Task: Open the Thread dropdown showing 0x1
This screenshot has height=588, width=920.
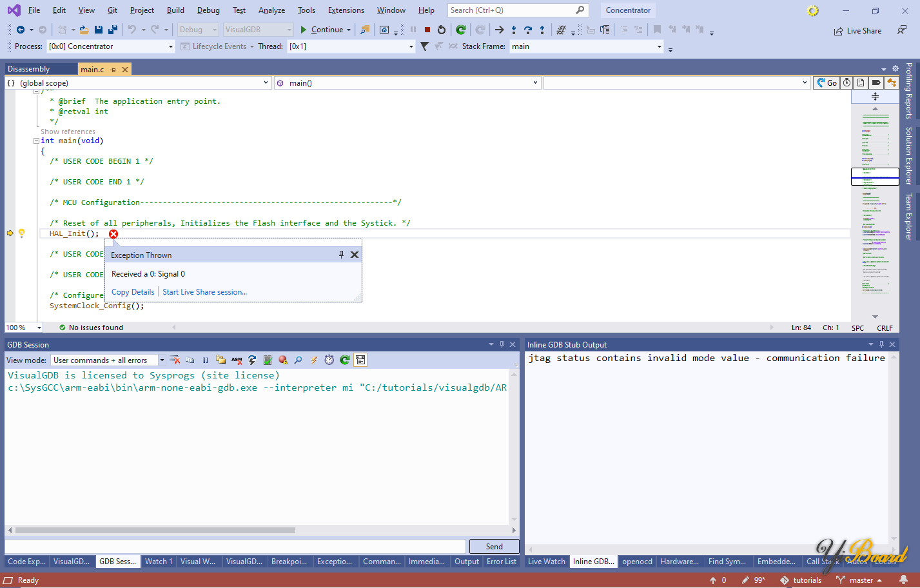Action: [351, 46]
